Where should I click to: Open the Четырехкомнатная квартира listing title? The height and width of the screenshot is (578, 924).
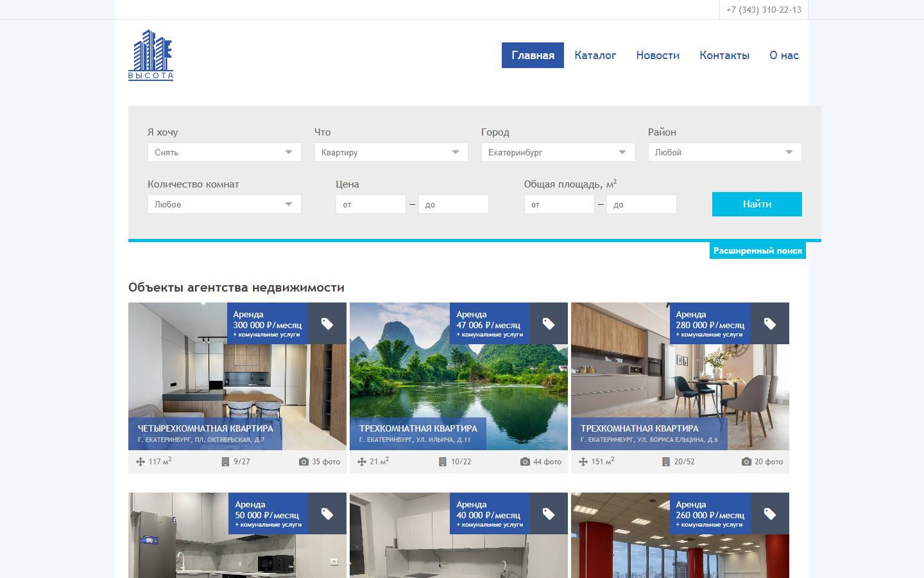click(x=205, y=428)
